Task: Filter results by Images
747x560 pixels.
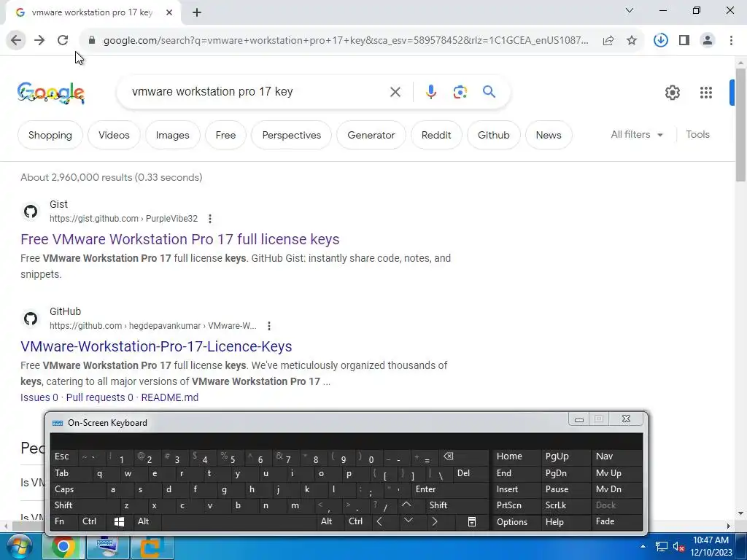Action: point(172,135)
